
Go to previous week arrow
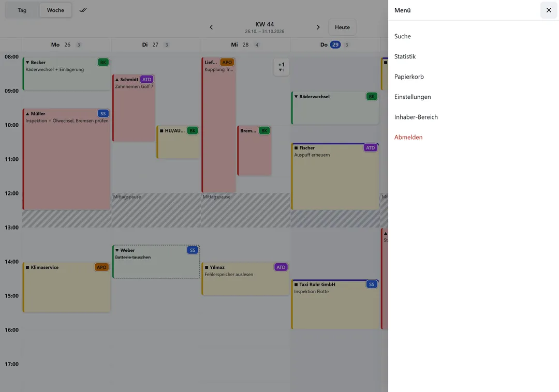pyautogui.click(x=211, y=27)
